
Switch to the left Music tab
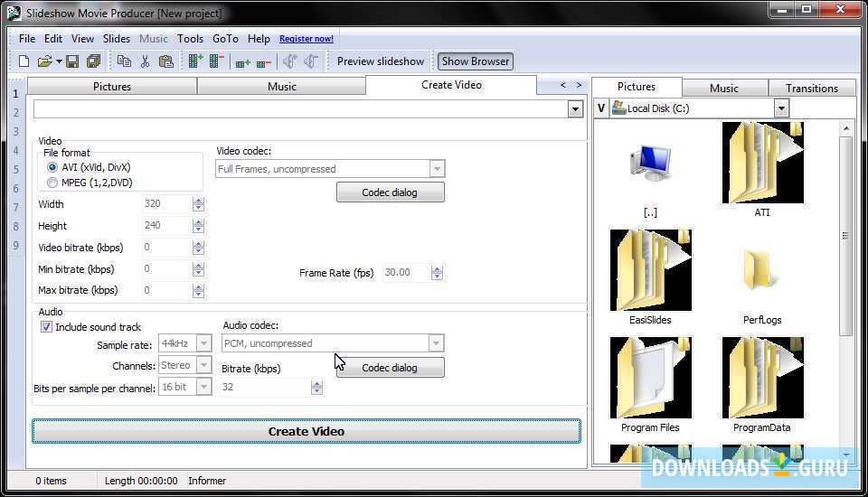click(282, 87)
